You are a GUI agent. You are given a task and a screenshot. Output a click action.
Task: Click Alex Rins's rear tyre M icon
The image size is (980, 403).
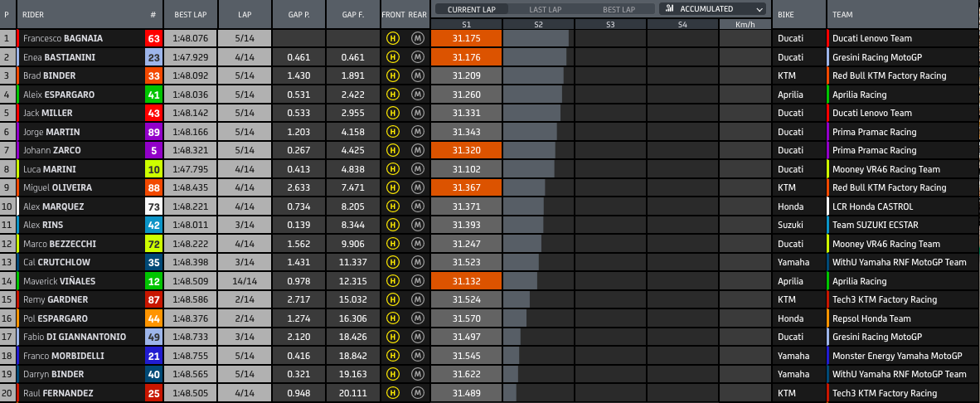418,225
